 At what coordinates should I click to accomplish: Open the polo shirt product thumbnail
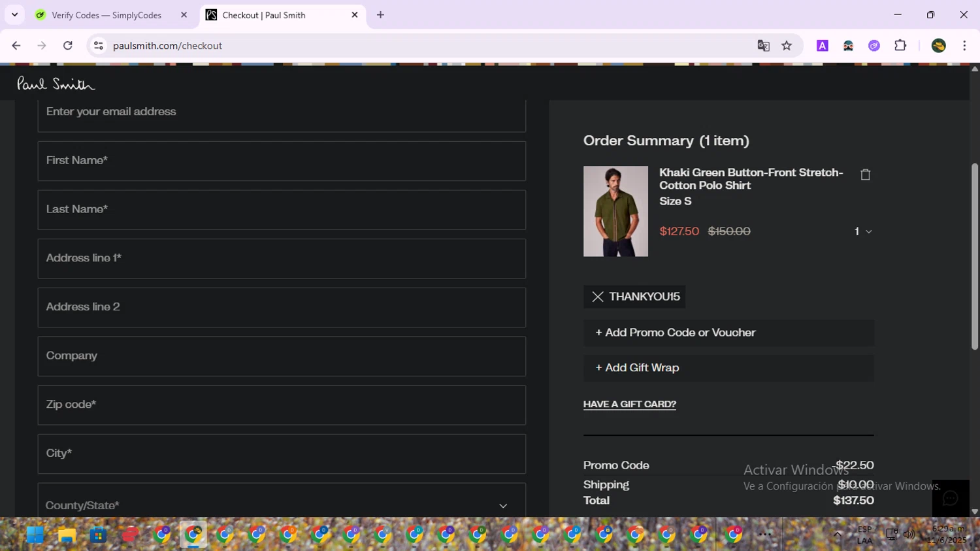coord(615,211)
